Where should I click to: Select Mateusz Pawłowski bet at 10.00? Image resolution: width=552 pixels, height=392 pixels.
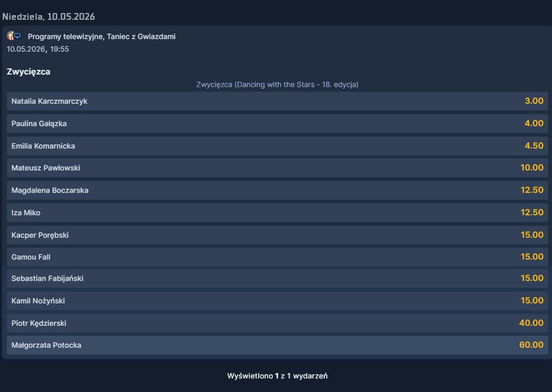coord(278,168)
